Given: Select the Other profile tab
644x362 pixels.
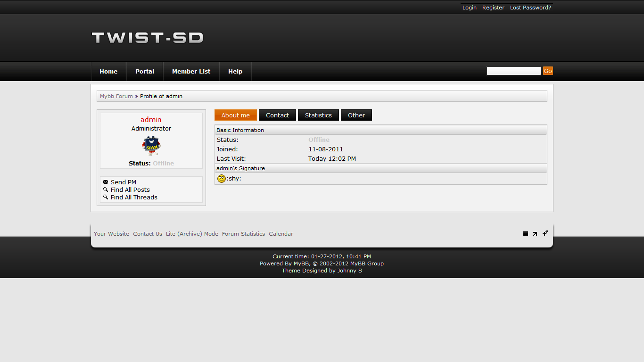Looking at the screenshot, I should [x=356, y=115].
